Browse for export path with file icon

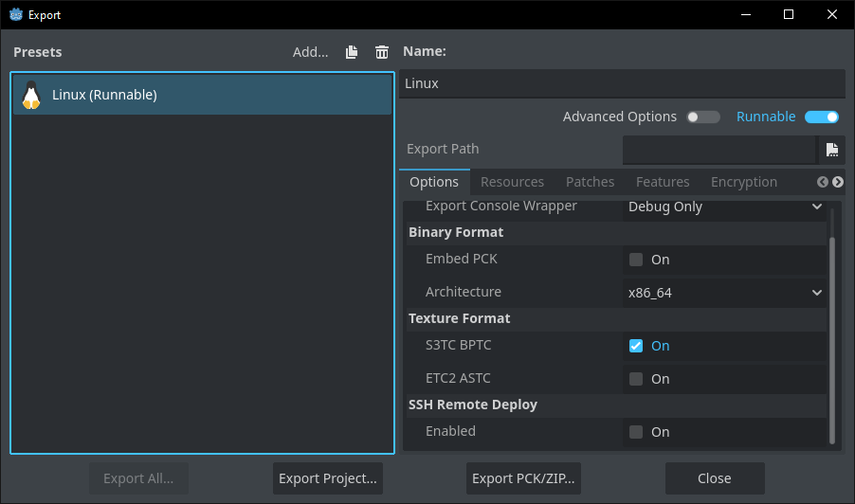(x=832, y=150)
